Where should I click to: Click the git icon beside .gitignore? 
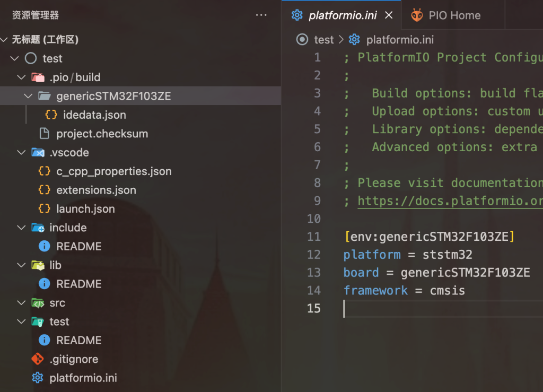38,359
